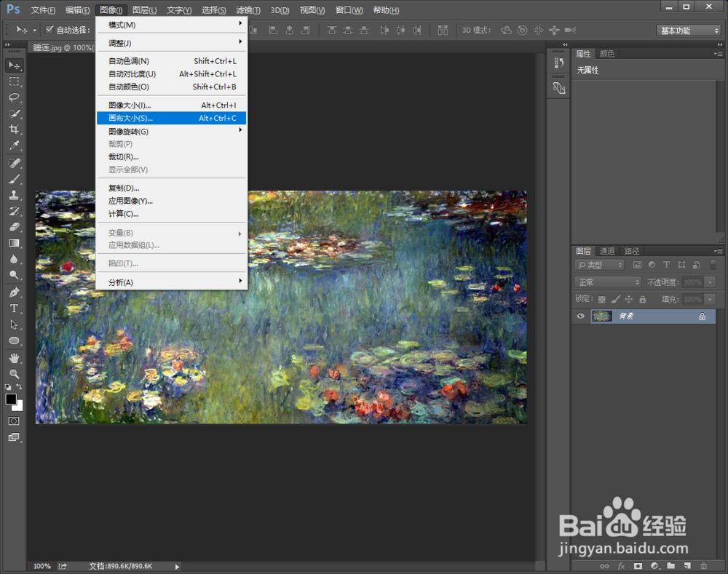Select the Ellipse shape tool

click(14, 340)
